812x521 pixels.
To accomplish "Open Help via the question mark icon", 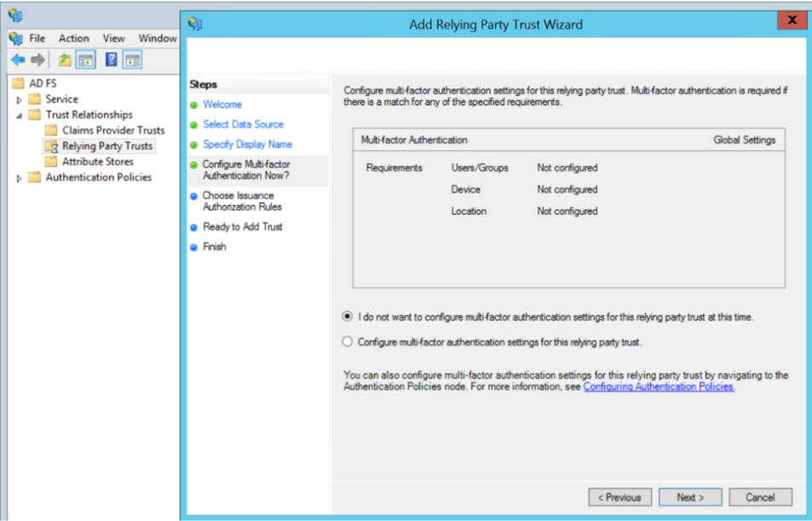I will pos(111,60).
